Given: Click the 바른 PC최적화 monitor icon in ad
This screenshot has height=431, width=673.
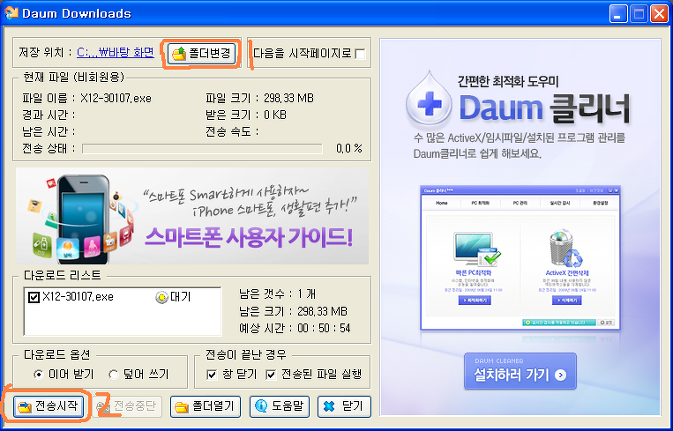Looking at the screenshot, I should (x=475, y=249).
